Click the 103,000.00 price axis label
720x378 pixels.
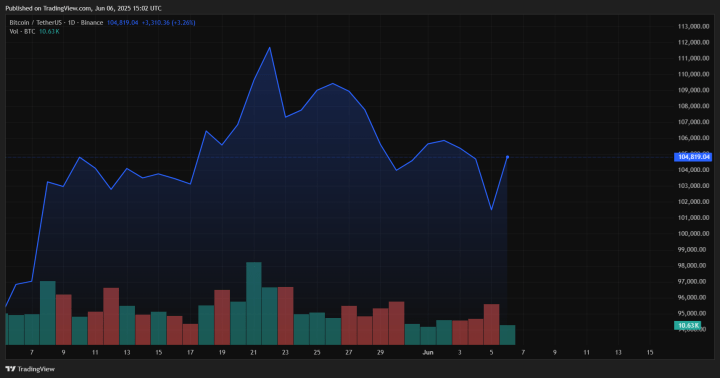pyautogui.click(x=693, y=186)
